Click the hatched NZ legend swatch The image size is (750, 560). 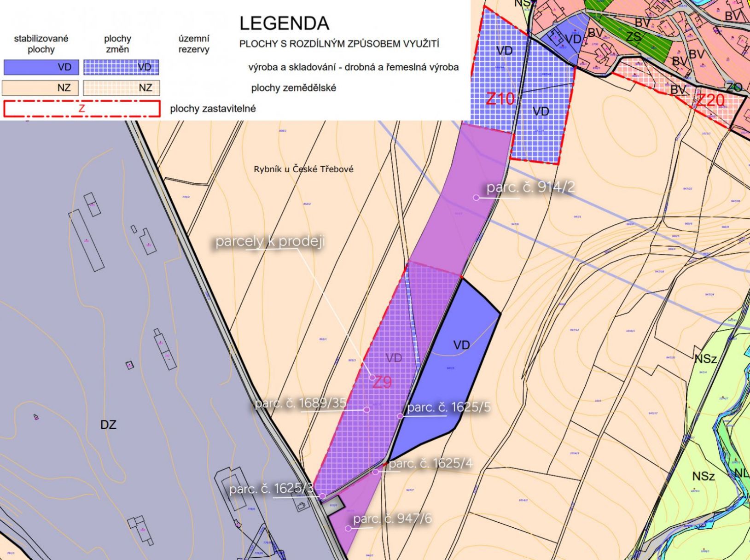coord(122,87)
